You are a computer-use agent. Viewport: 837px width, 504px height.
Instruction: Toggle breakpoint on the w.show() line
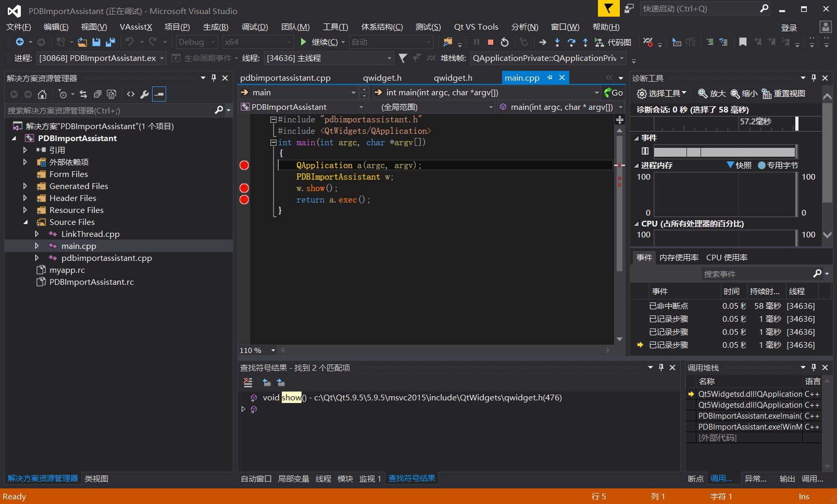pyautogui.click(x=244, y=188)
